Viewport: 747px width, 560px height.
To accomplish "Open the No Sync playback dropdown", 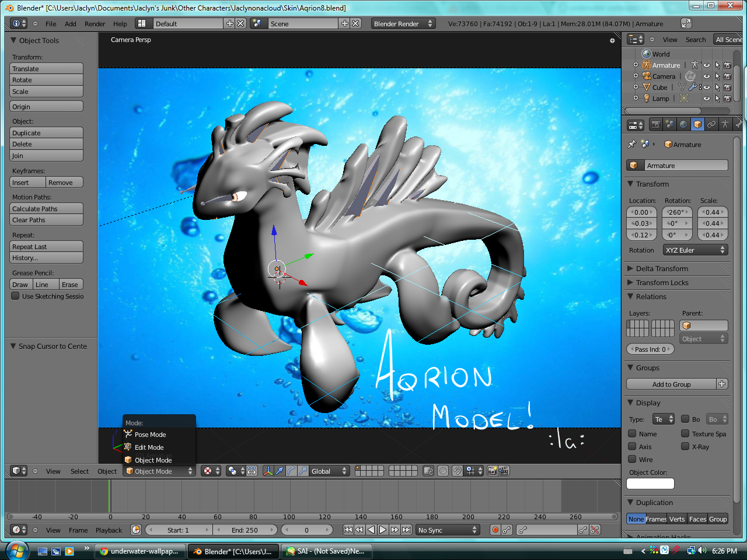I will (x=447, y=530).
